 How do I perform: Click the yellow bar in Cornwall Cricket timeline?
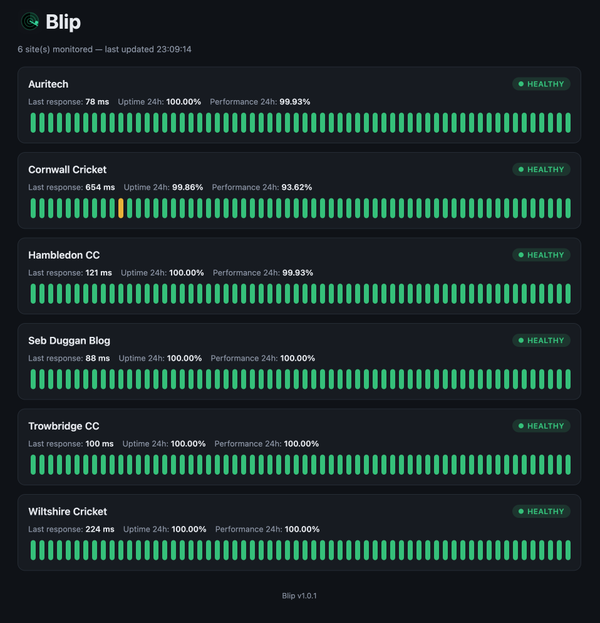[121, 208]
